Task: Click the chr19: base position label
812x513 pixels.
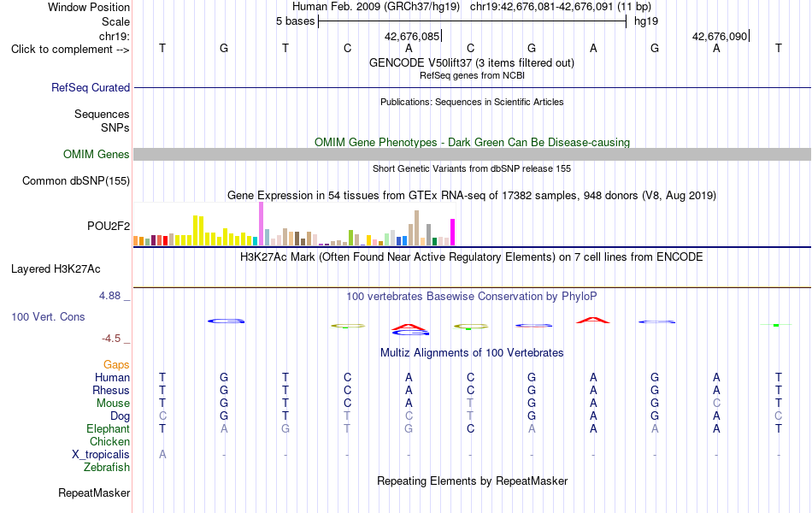Action: 114,36
